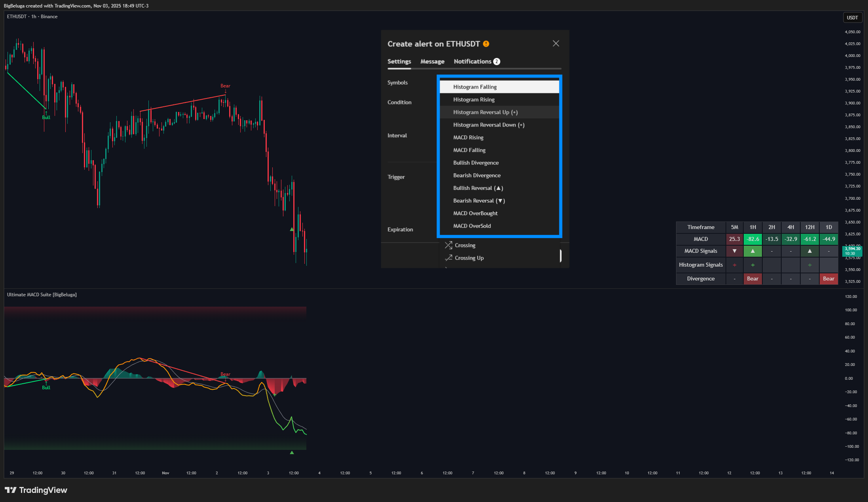Viewport: 868px width, 502px height.
Task: Click the Crossing condition icon
Action: 448,245
